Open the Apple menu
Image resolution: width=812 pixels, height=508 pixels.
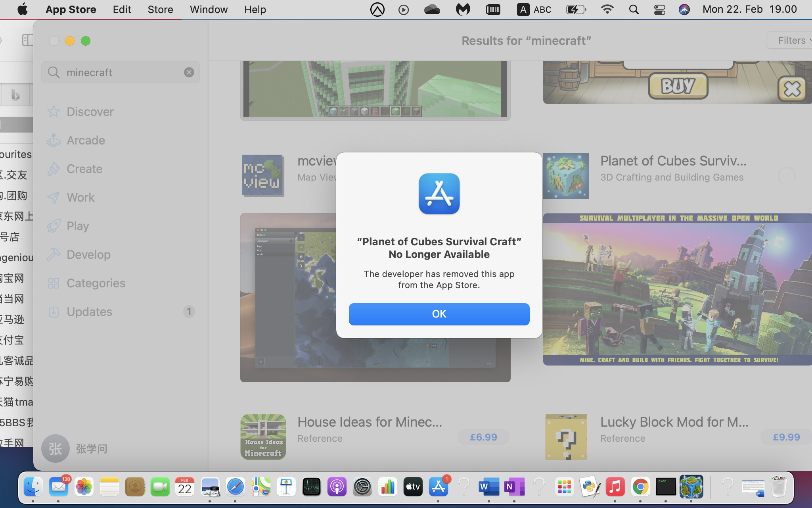coord(23,9)
